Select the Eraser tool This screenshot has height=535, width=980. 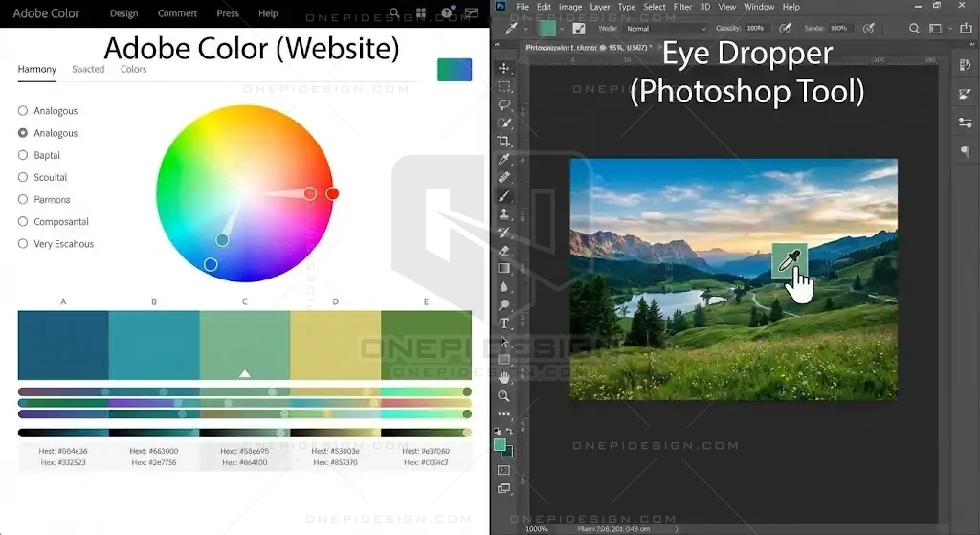coord(504,251)
